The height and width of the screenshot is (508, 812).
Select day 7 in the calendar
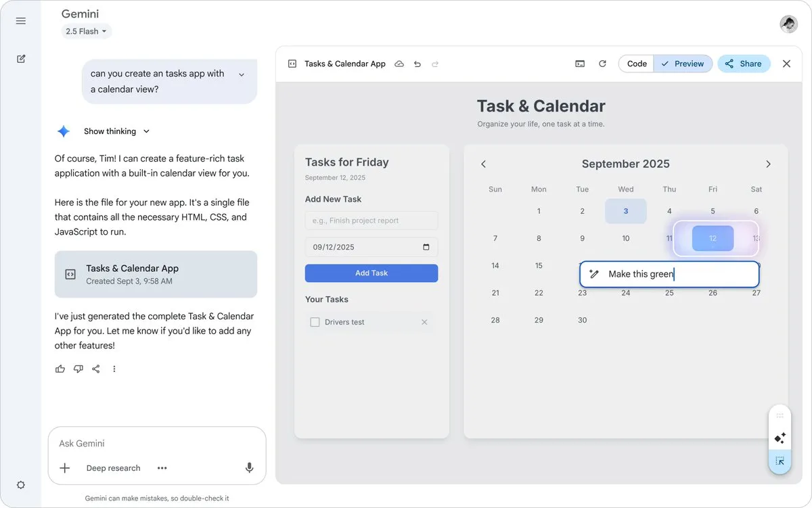pyautogui.click(x=495, y=238)
